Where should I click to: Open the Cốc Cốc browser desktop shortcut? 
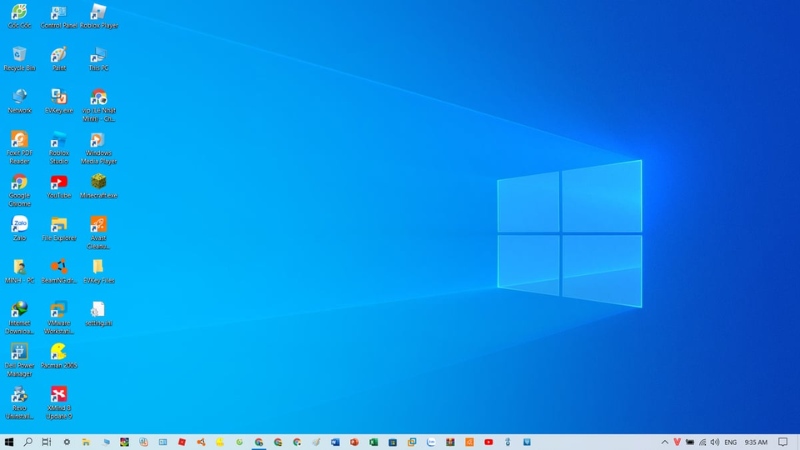click(x=19, y=14)
